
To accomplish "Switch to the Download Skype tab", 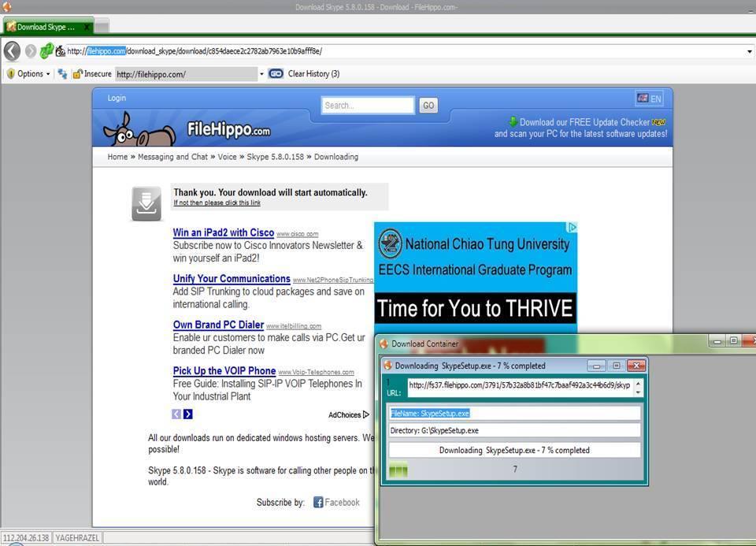I will point(47,27).
